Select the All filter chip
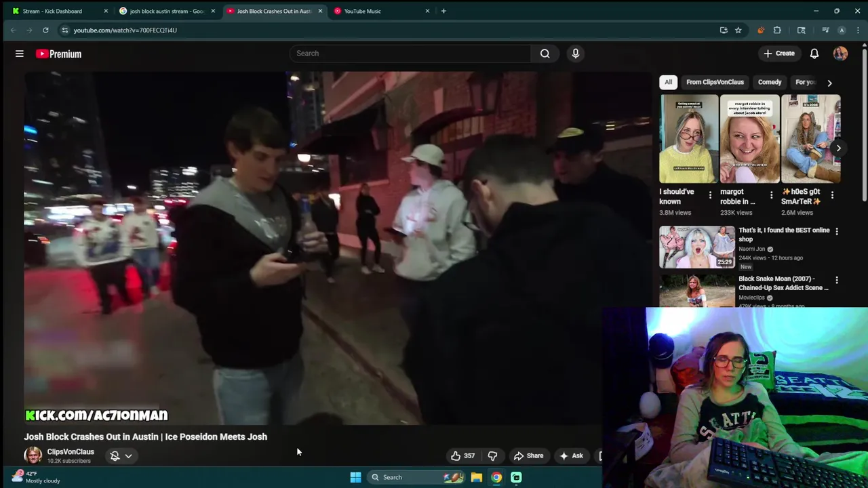 click(668, 82)
